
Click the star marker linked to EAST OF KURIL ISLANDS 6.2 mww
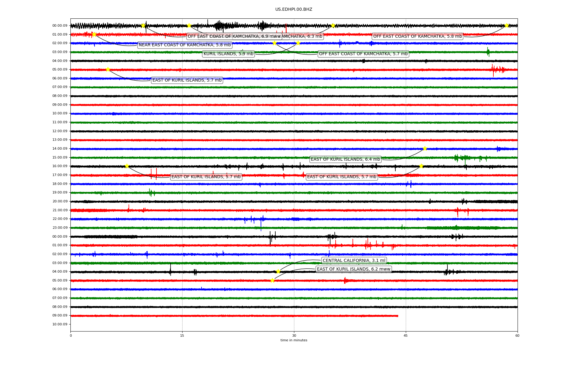click(272, 280)
